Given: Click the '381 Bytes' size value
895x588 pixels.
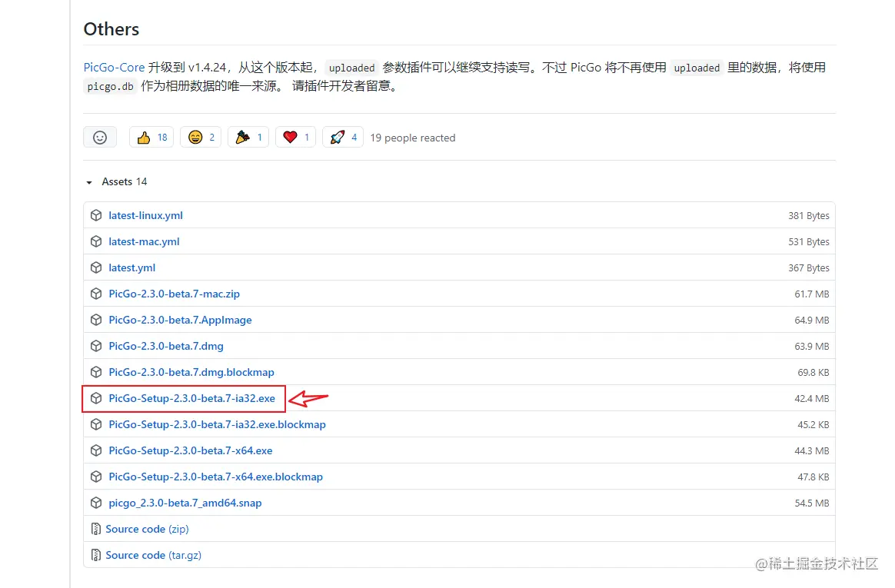Looking at the screenshot, I should pos(809,215).
